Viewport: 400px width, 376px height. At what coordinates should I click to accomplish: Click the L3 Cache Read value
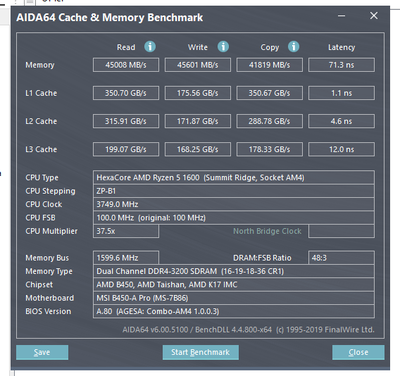click(x=126, y=149)
